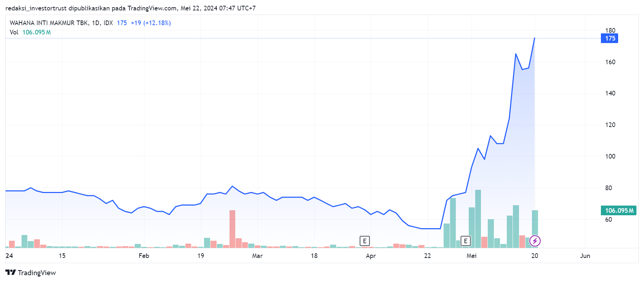Click the 15 date axis label
644x282 pixels.
tap(62, 256)
